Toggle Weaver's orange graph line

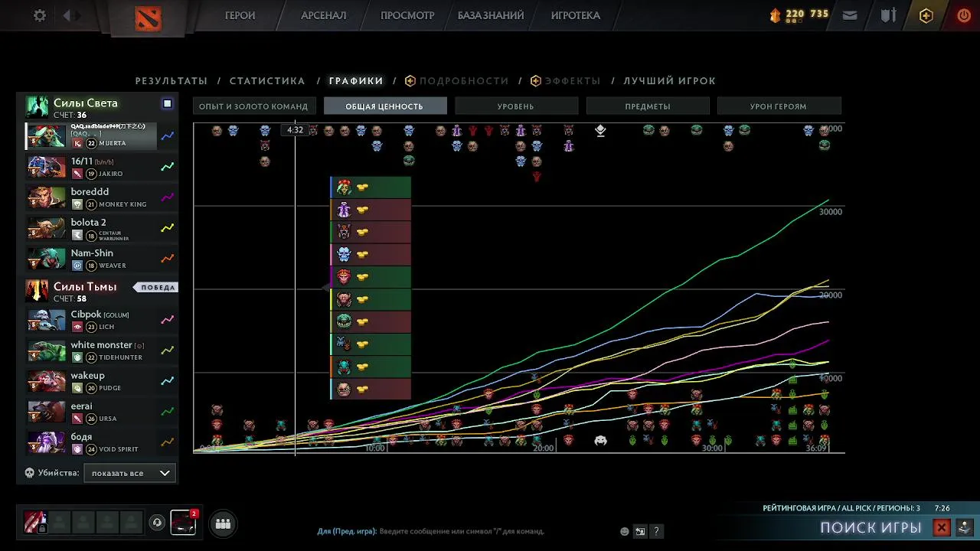[167, 259]
